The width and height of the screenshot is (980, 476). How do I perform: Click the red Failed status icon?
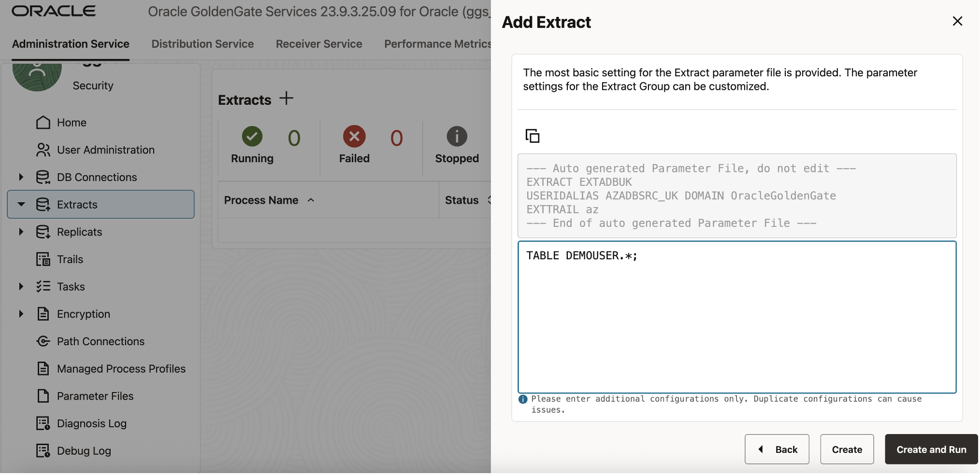(x=354, y=137)
